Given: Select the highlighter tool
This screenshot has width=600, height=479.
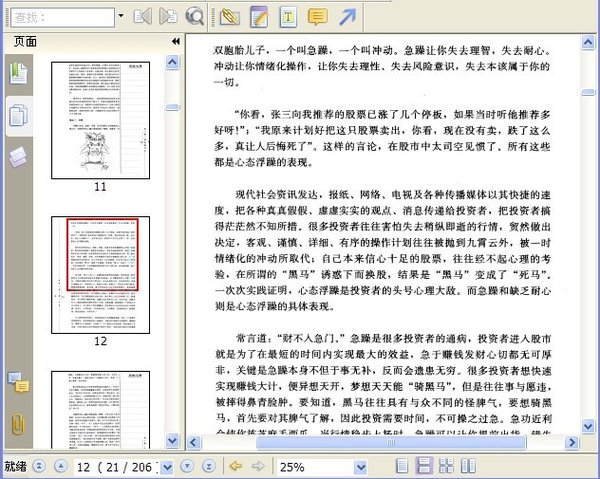Looking at the screenshot, I should [230, 17].
